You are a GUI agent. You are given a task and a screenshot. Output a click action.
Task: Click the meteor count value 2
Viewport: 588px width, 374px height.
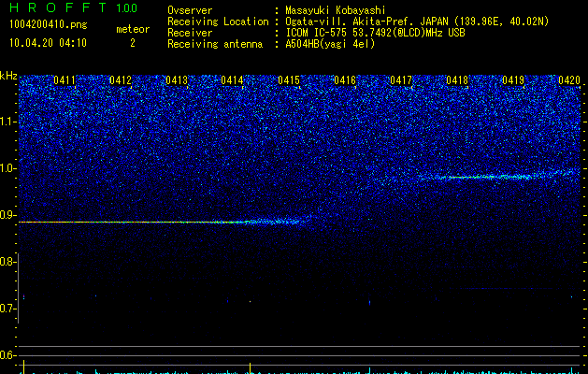point(133,43)
